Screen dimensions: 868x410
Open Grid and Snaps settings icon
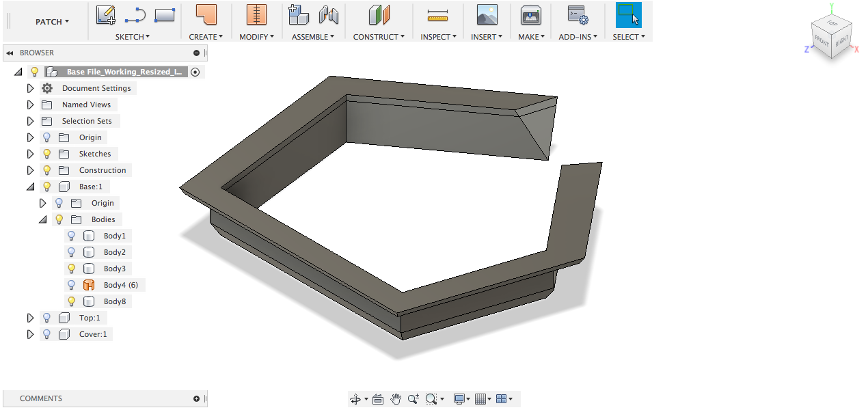click(480, 399)
